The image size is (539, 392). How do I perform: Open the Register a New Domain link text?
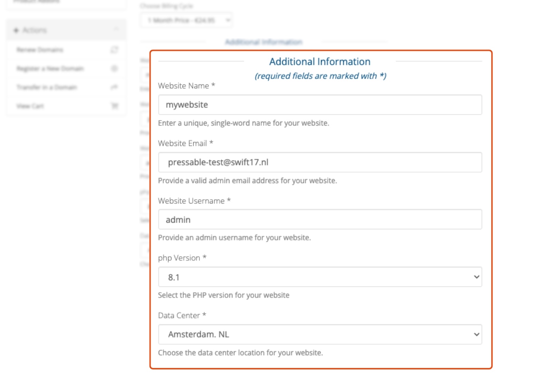tap(50, 68)
